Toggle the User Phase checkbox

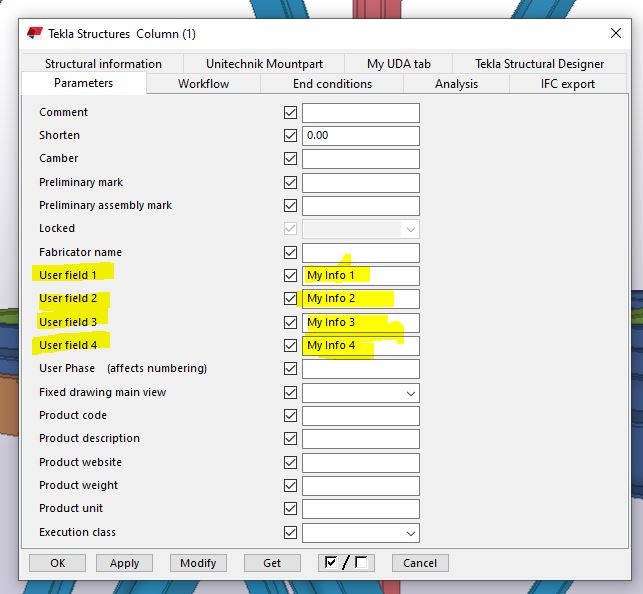[290, 368]
